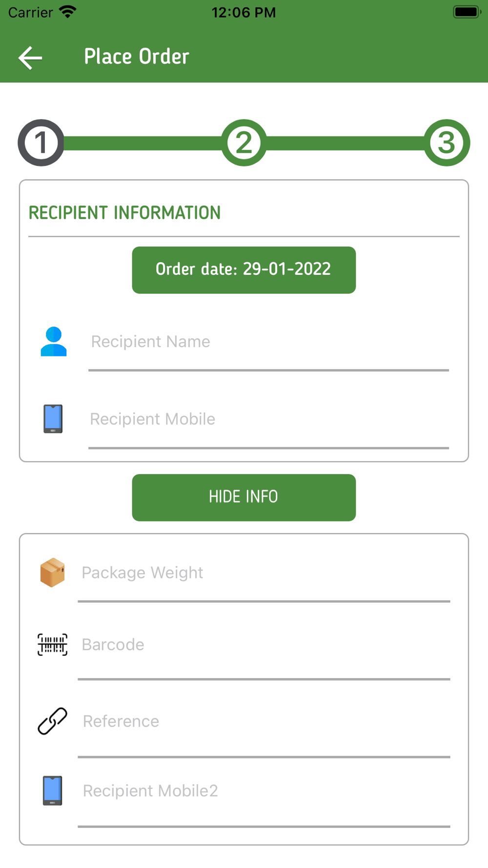Click the battery icon in status bar
This screenshot has width=488, height=868.
click(467, 12)
